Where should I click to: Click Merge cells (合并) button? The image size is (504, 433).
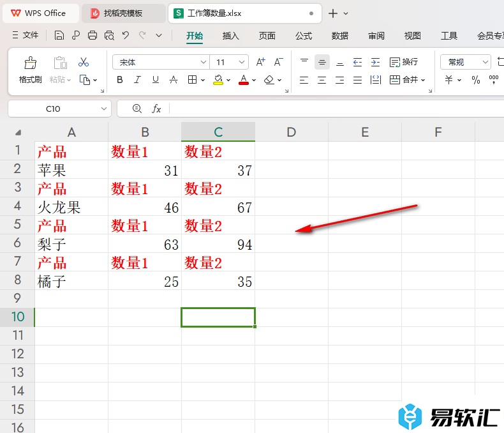coord(404,80)
